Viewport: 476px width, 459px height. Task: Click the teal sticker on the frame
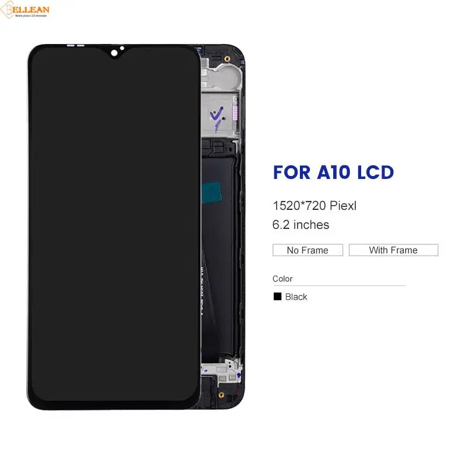[x=212, y=192]
